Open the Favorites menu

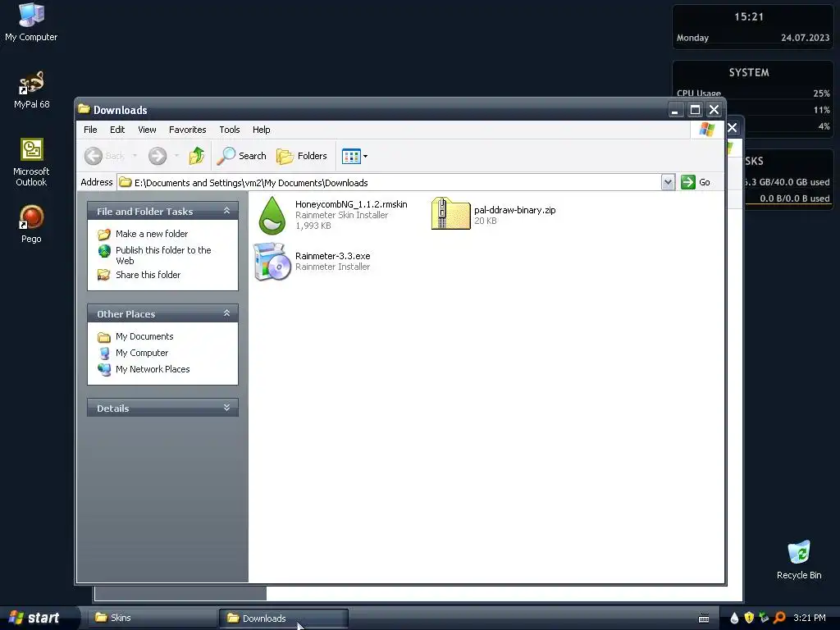click(x=188, y=130)
